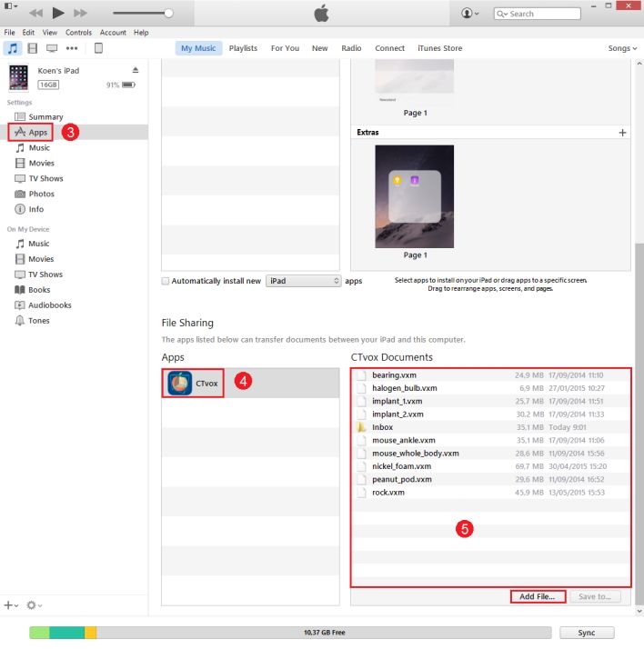The image size is (644, 649).
Task: Switch to the TV Shows library icon
Action: tap(52, 48)
